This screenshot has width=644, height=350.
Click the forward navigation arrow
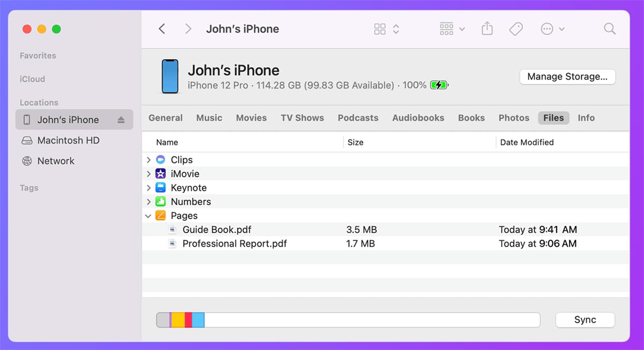click(x=188, y=29)
